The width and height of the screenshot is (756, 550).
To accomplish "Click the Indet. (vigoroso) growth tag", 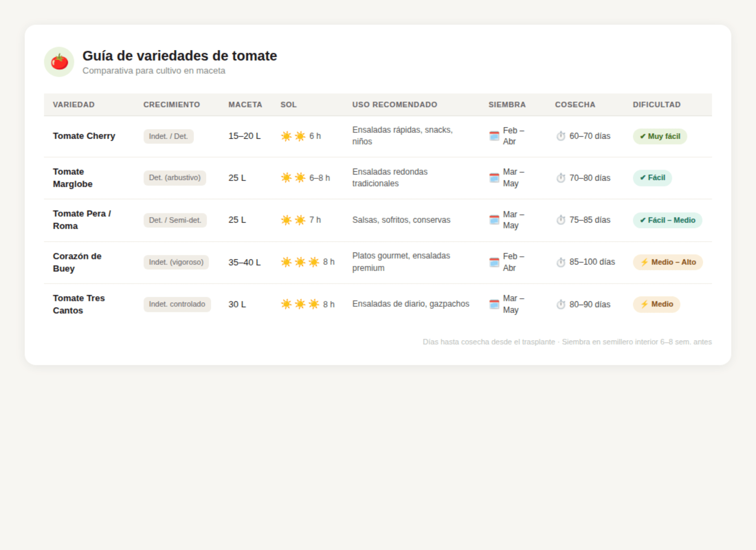I will (x=176, y=262).
